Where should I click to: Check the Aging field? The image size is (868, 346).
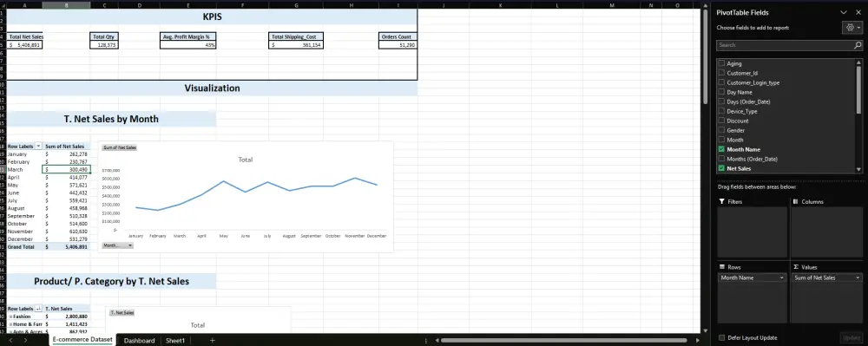coord(721,63)
